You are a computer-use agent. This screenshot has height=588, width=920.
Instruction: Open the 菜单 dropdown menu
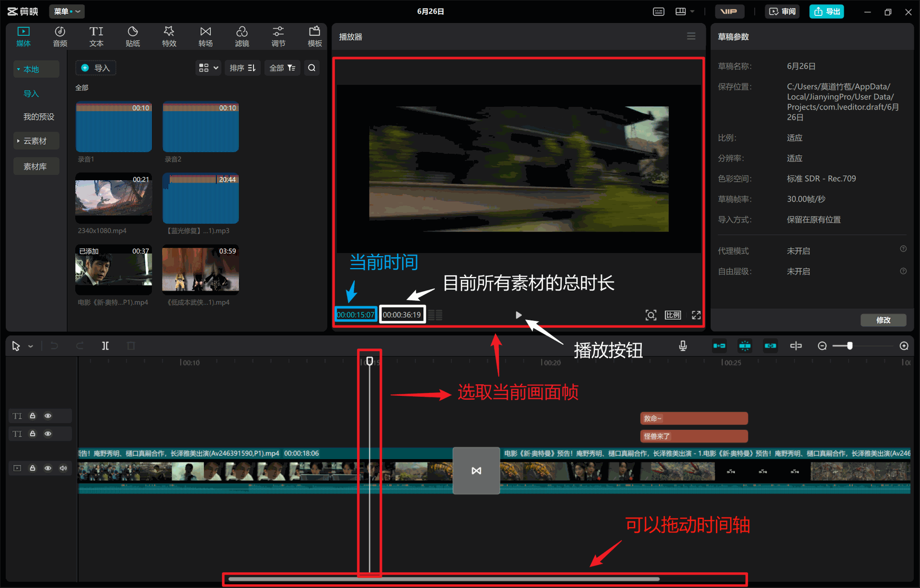tap(67, 12)
